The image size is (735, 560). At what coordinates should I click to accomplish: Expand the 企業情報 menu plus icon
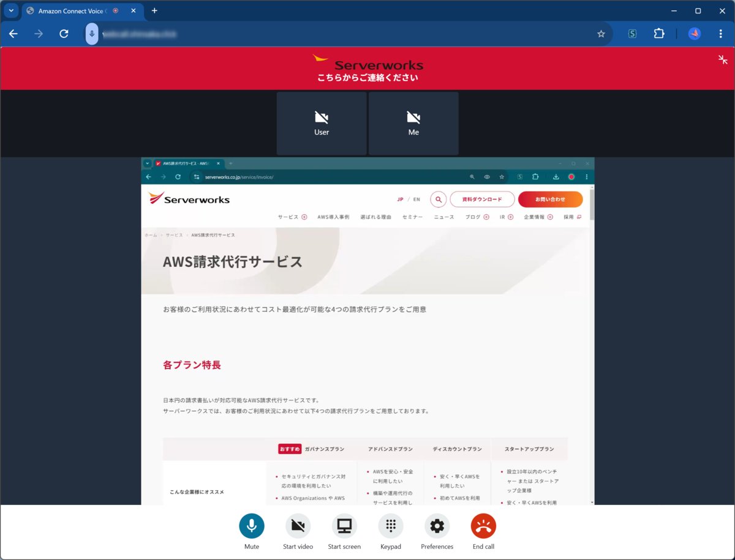[550, 217]
